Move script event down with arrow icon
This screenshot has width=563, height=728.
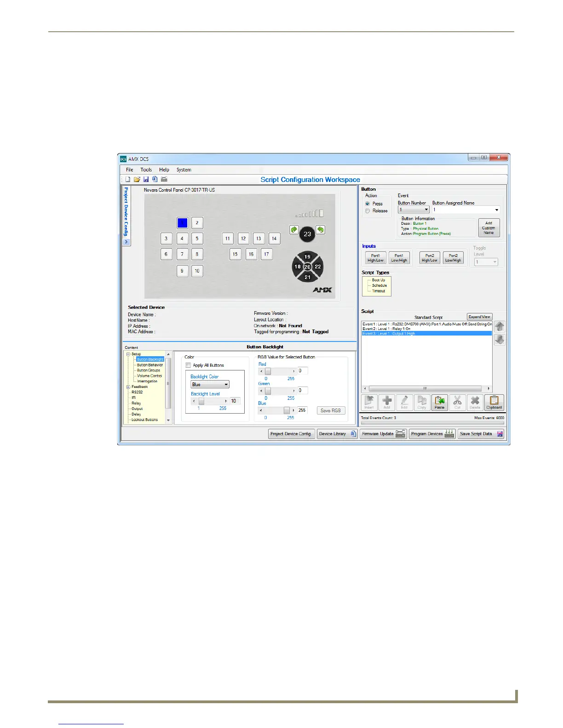(500, 340)
